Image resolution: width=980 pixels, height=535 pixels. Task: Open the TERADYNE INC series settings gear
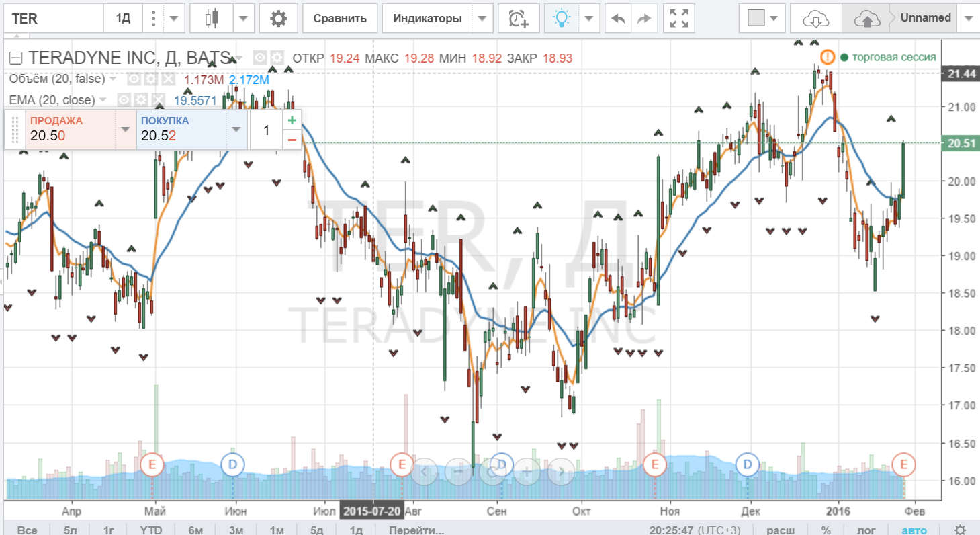point(277,58)
